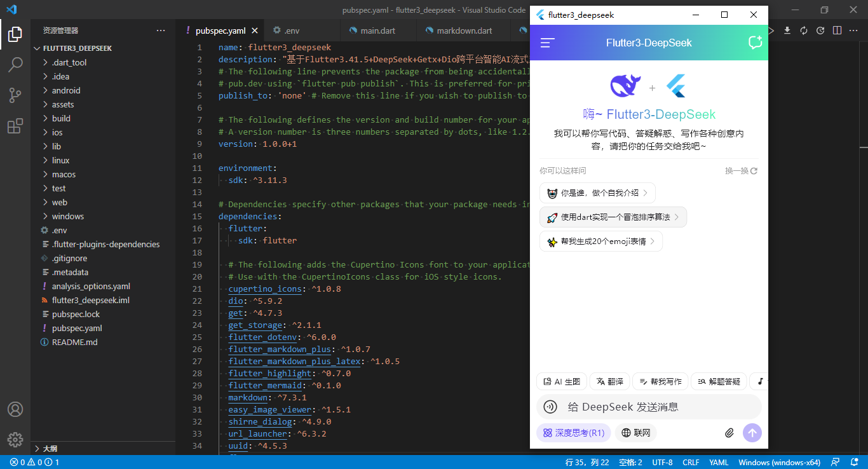This screenshot has width=868, height=469.
Task: Click the 空格: 2 indentation setting
Action: [630, 463]
